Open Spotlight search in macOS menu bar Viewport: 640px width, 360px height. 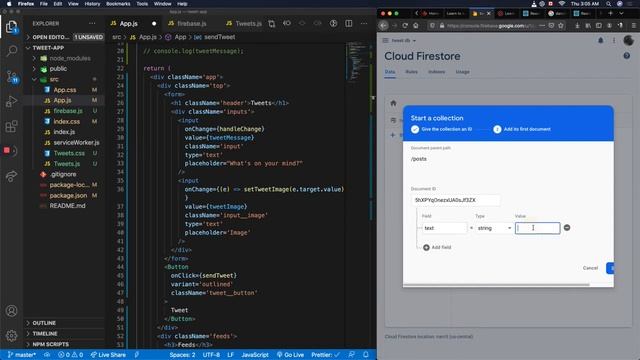click(609, 4)
